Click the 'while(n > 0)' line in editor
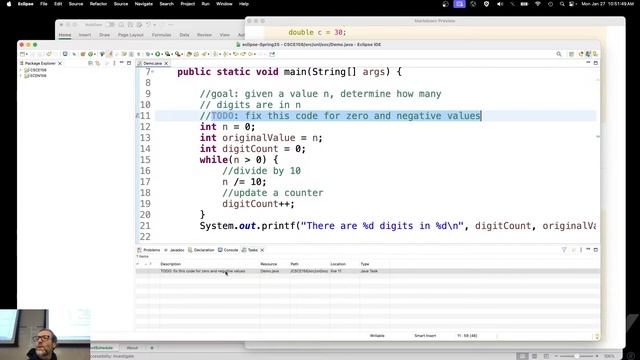The width and height of the screenshot is (640, 360). (x=239, y=160)
